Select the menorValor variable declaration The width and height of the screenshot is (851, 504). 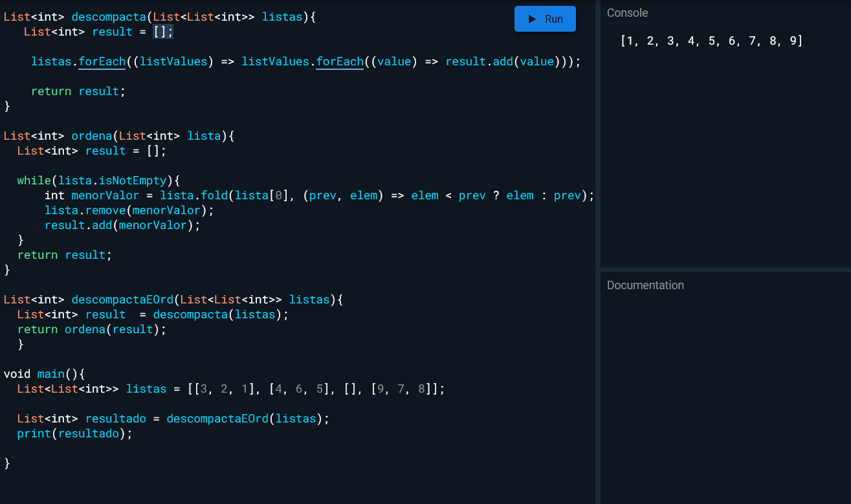tap(105, 195)
